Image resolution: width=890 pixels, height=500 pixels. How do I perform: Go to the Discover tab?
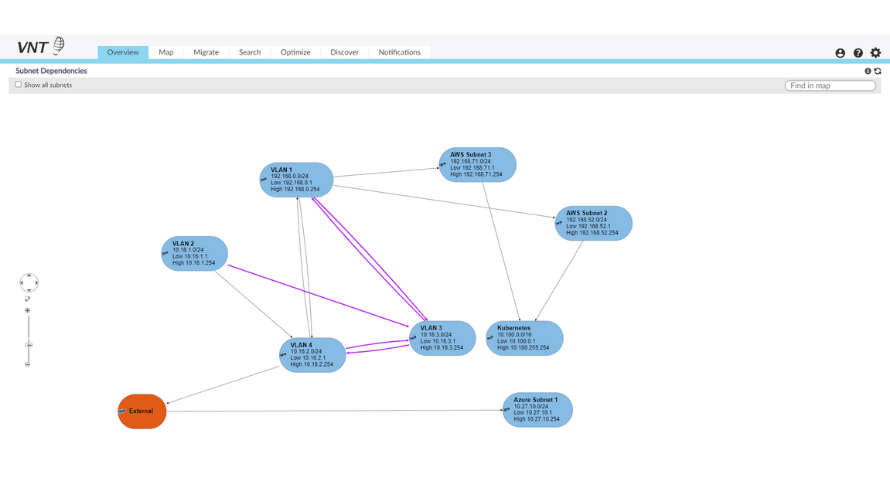(345, 52)
